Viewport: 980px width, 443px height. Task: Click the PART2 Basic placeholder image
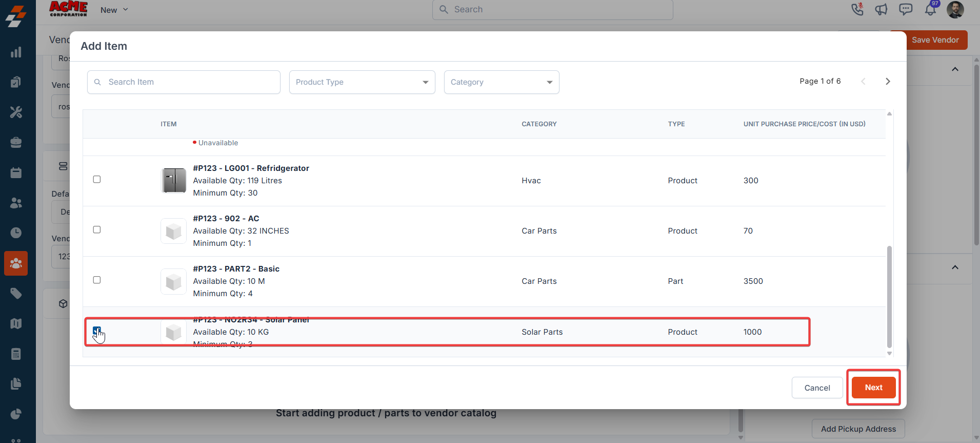(x=174, y=281)
